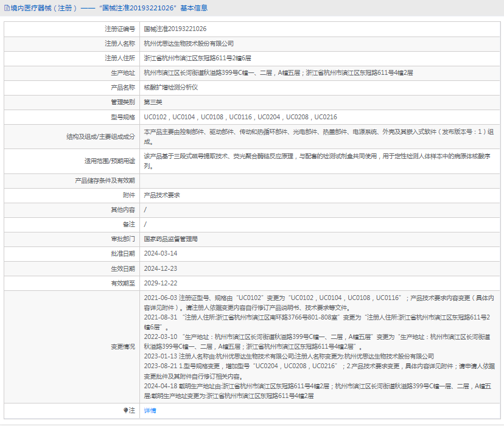Viewport: 504px width, 426px height.
Task: Select attachment text 产品技术要求
Action: (x=162, y=195)
